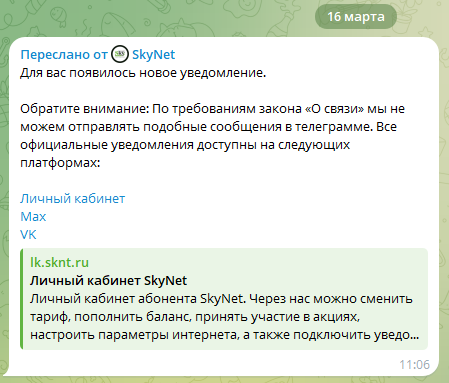This screenshot has width=449, height=383.
Task: Open the lk.sknt.ru preview URL
Action: pos(59,262)
